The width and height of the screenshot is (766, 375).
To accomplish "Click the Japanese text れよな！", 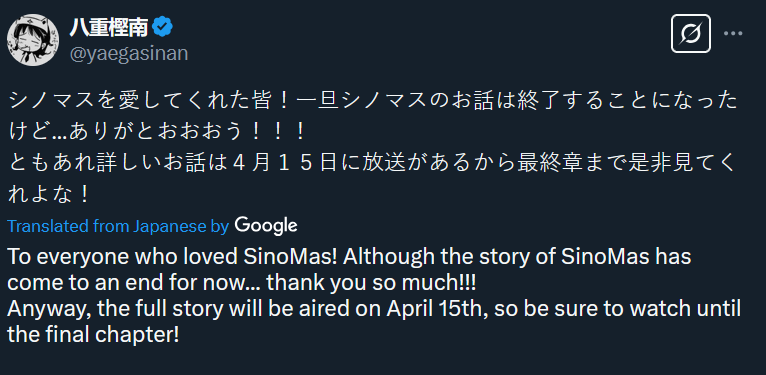I will click(49, 194).
